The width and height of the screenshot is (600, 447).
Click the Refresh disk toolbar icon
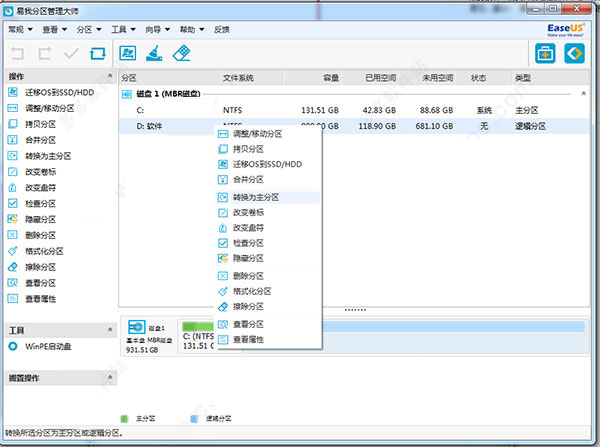98,54
